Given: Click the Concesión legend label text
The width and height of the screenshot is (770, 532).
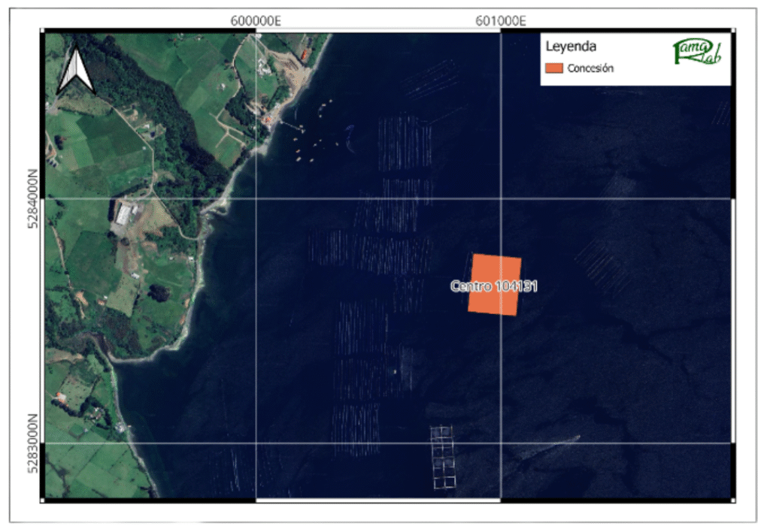Looking at the screenshot, I should 590,68.
